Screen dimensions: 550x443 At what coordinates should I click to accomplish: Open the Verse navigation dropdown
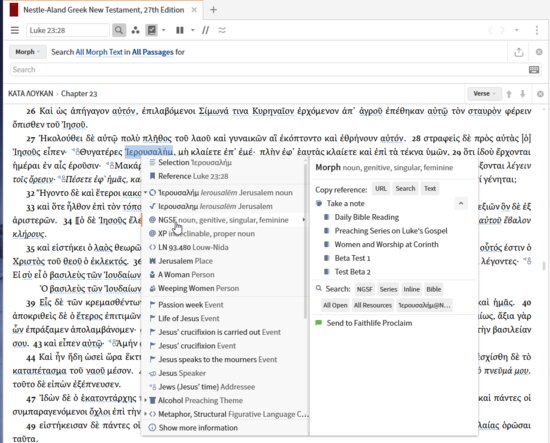484,94
